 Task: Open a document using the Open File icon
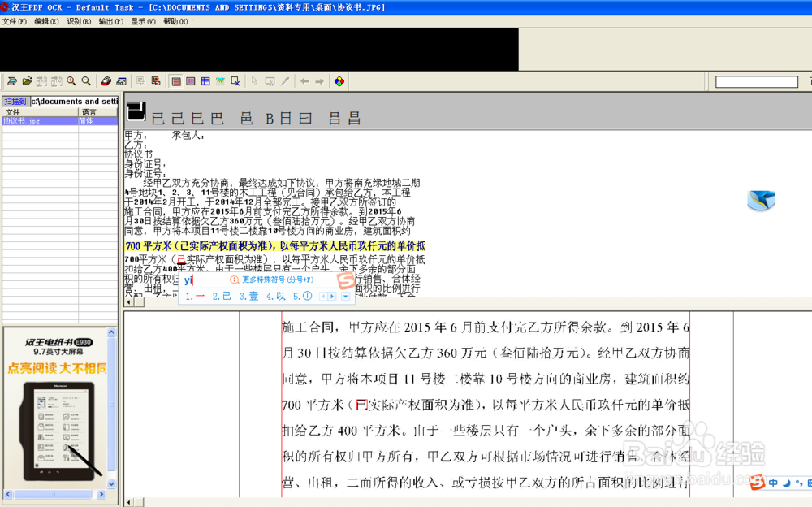[28, 81]
